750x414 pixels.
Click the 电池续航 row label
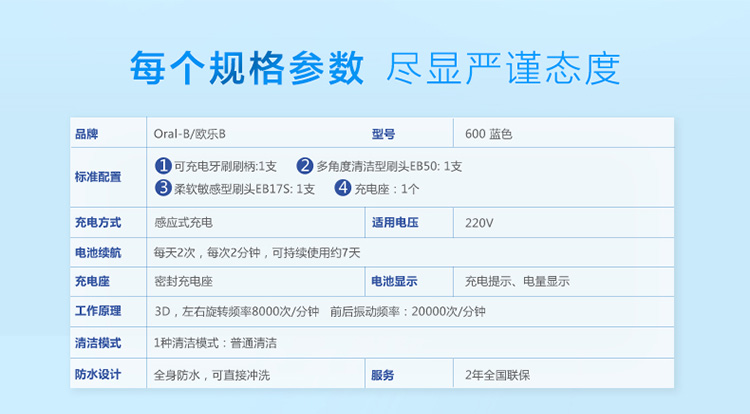pos(98,252)
